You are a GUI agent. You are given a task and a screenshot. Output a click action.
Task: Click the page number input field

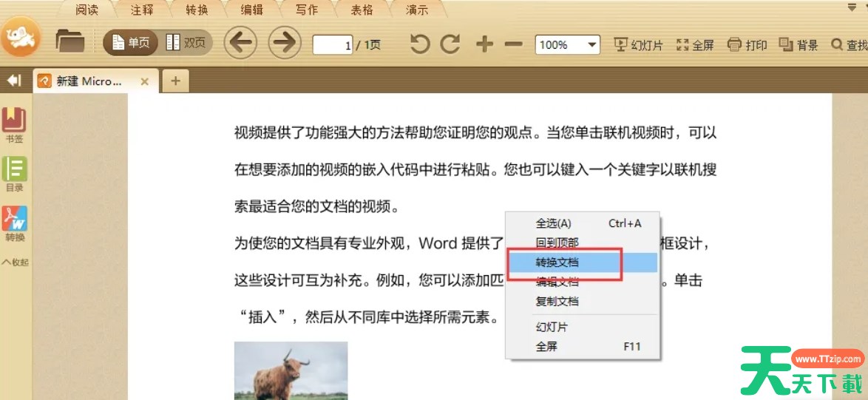[x=332, y=45]
